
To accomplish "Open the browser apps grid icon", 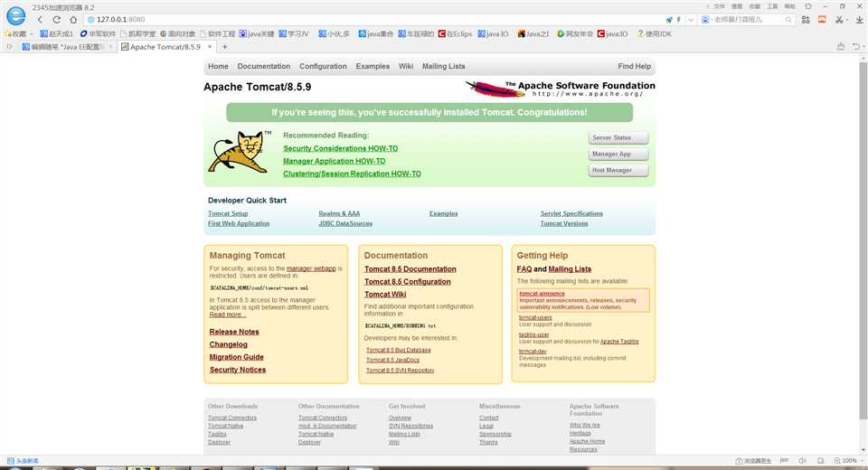I will pyautogui.click(x=806, y=19).
